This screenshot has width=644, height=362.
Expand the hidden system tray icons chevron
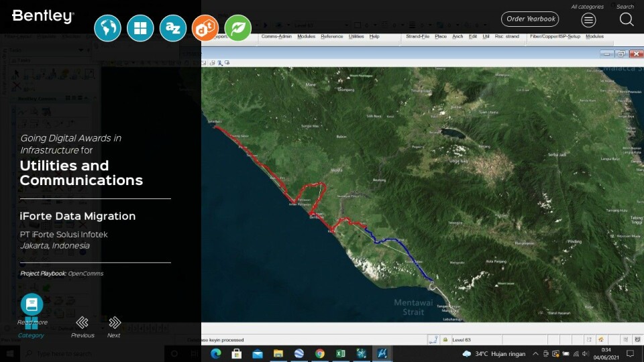(535, 354)
